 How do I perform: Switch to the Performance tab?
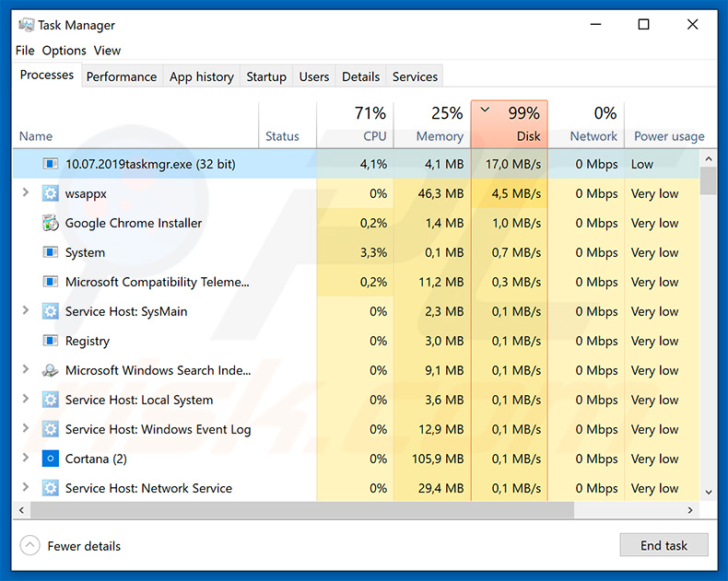[122, 76]
